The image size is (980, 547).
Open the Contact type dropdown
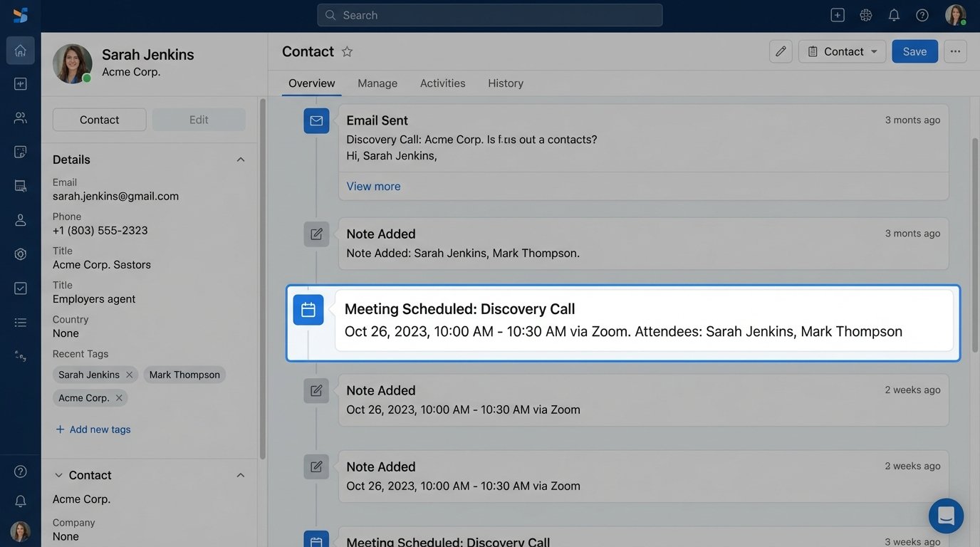(842, 51)
